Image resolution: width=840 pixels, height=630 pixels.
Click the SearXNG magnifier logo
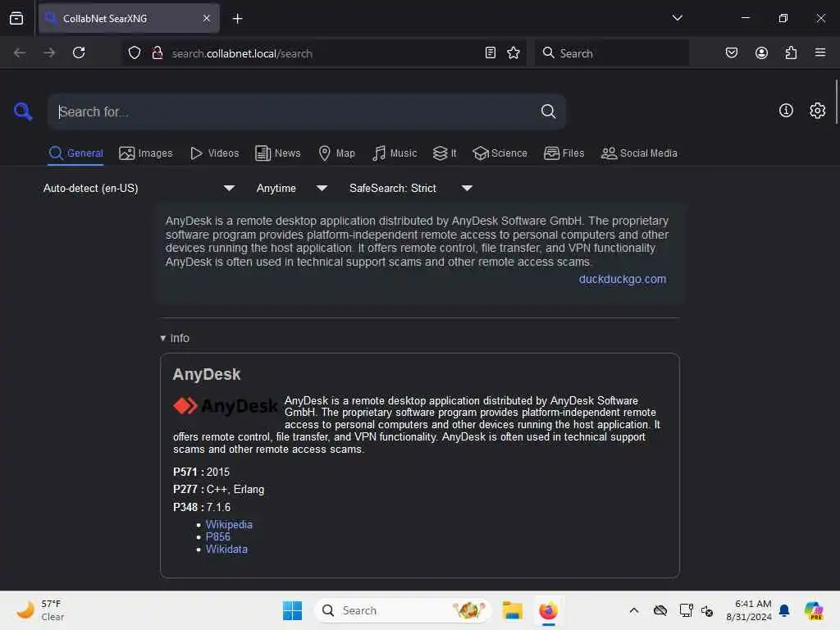click(x=23, y=112)
